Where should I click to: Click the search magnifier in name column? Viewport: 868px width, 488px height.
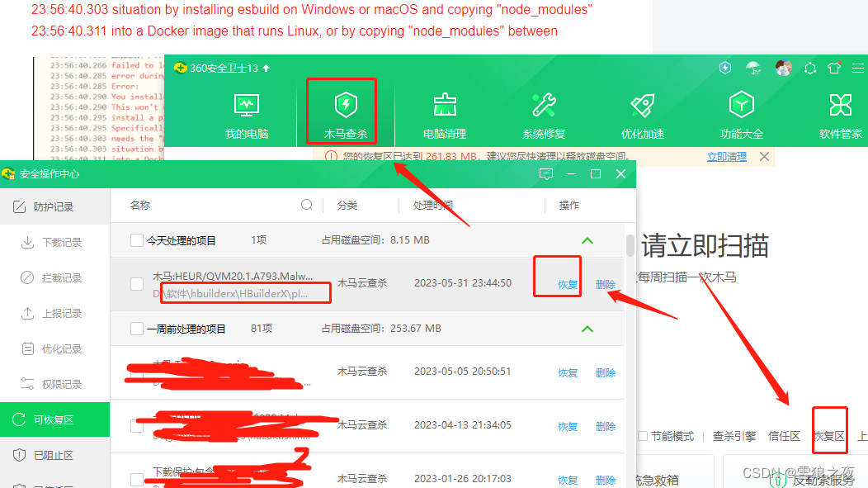[306, 204]
